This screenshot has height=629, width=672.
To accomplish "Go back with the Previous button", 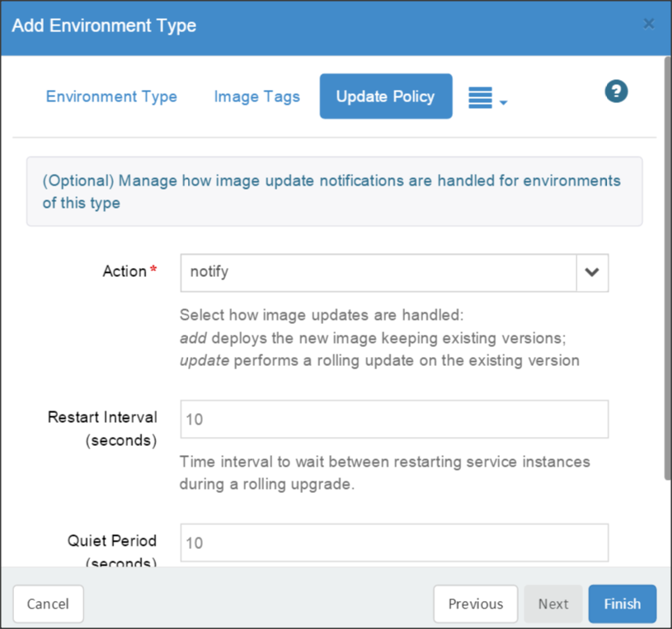I will [x=475, y=604].
